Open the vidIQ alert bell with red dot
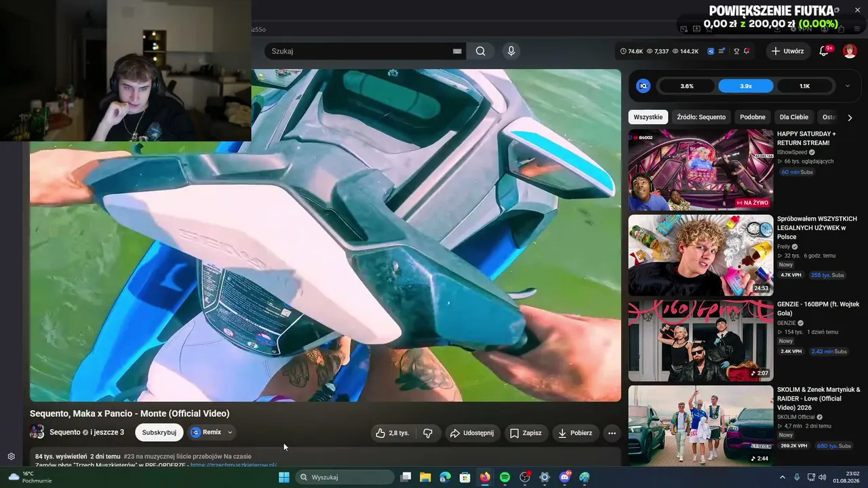 [x=747, y=51]
